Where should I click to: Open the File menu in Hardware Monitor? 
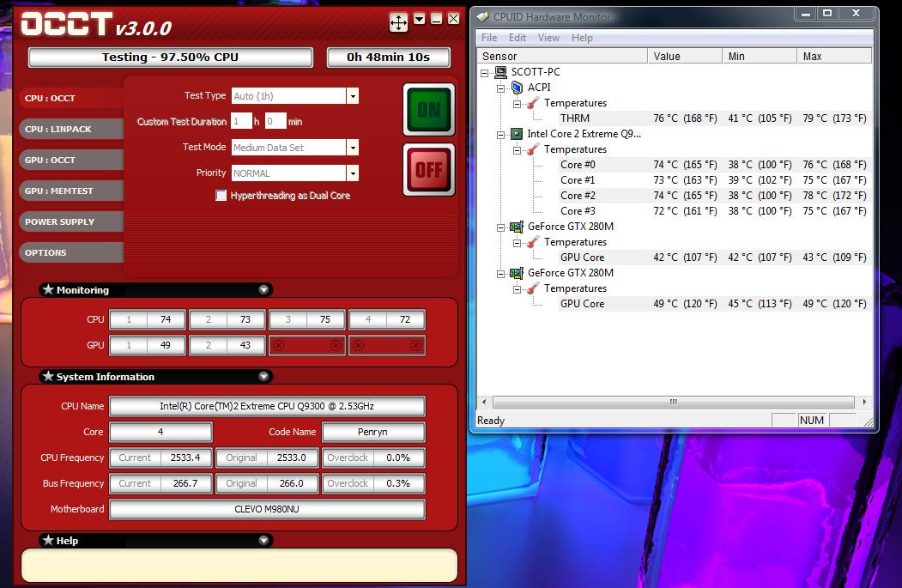coord(489,38)
